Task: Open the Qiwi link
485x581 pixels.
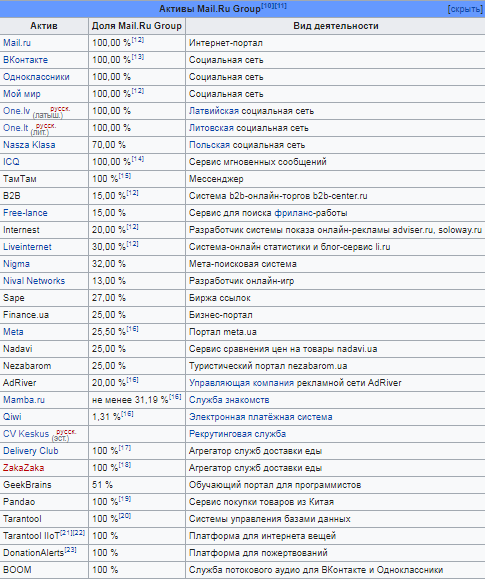Action: pyautogui.click(x=12, y=417)
